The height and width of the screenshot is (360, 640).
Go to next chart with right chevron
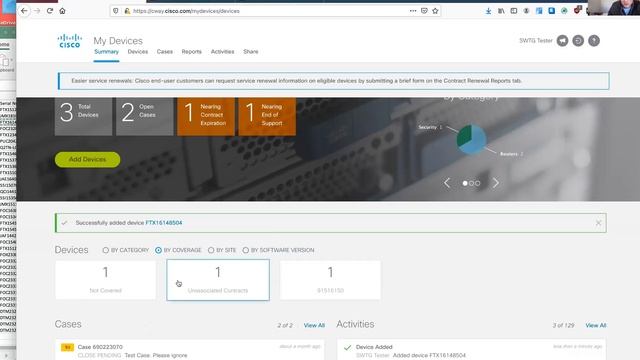tap(496, 183)
